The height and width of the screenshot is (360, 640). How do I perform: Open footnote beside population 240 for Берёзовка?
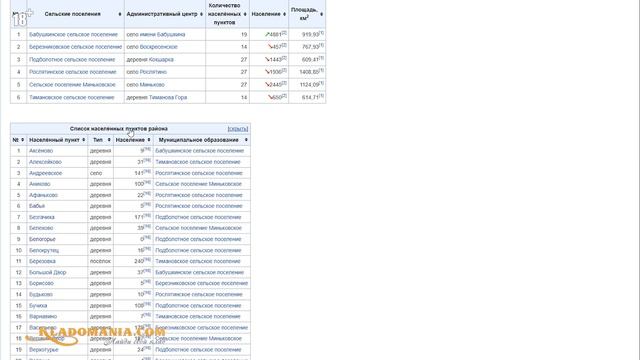(x=147, y=260)
